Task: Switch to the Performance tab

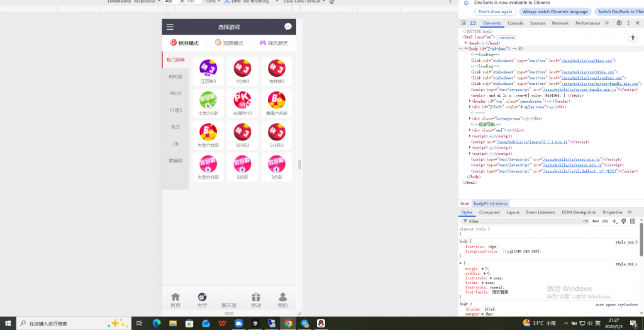Action: coord(588,23)
